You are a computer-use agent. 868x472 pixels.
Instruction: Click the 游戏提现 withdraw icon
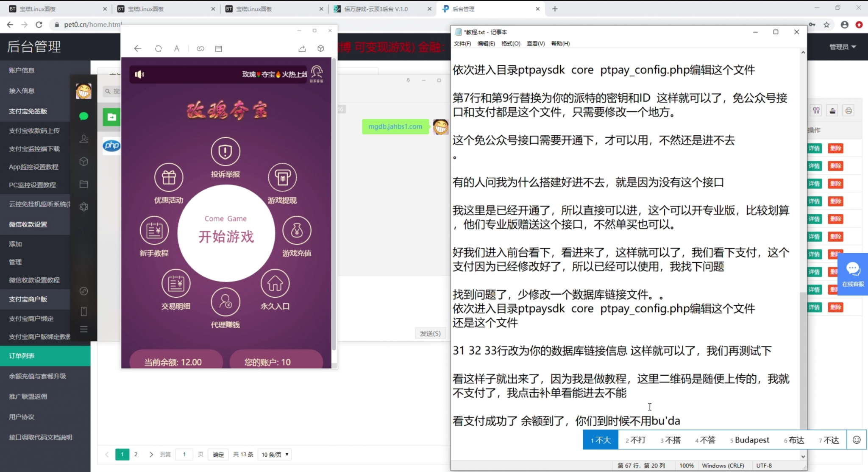282,178
